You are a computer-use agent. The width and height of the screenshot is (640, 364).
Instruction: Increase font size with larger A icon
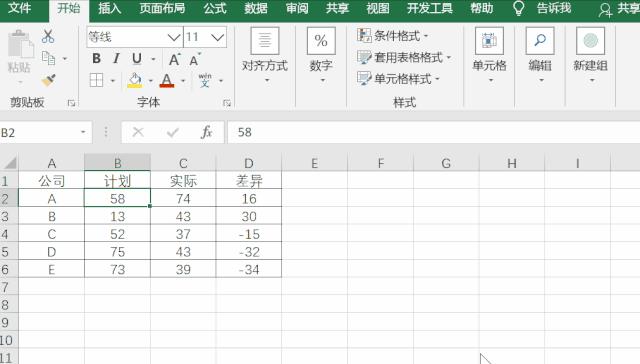[x=174, y=60]
